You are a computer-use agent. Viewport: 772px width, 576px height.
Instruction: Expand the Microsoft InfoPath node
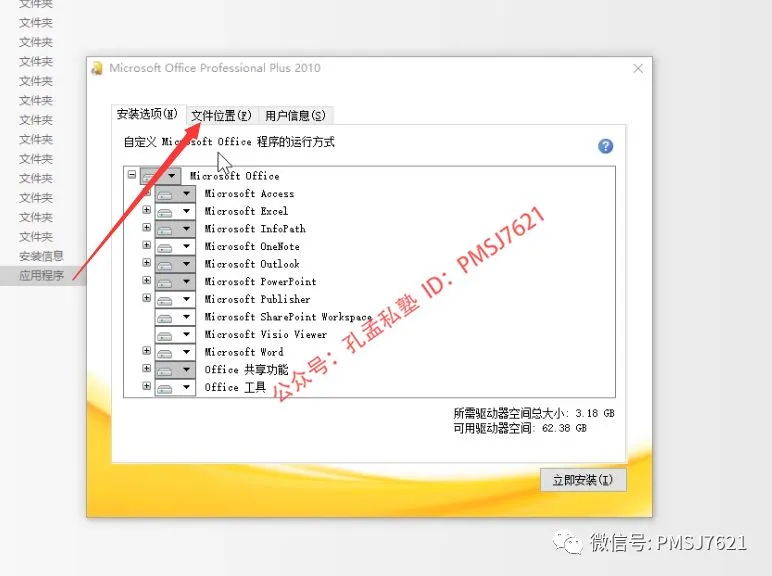(146, 227)
